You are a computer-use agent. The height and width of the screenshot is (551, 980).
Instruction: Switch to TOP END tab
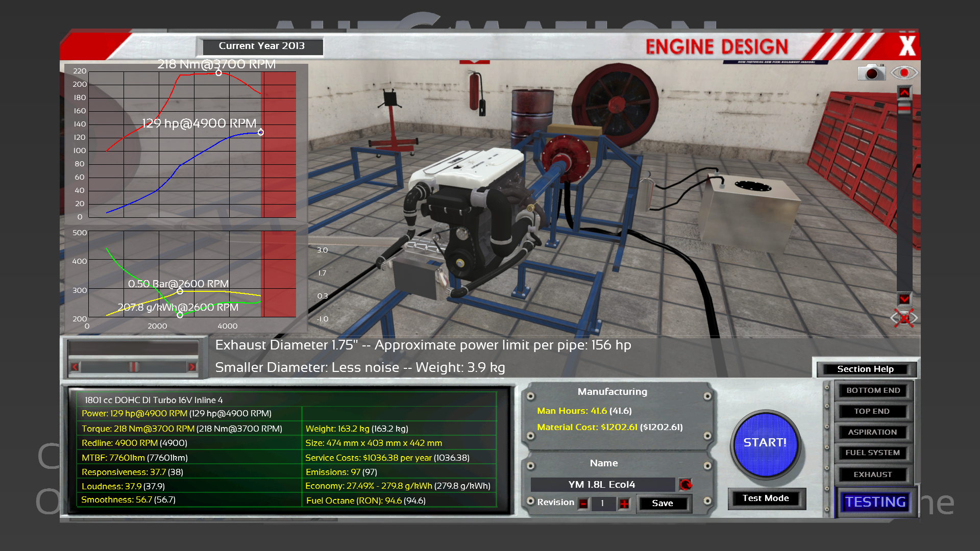873,411
